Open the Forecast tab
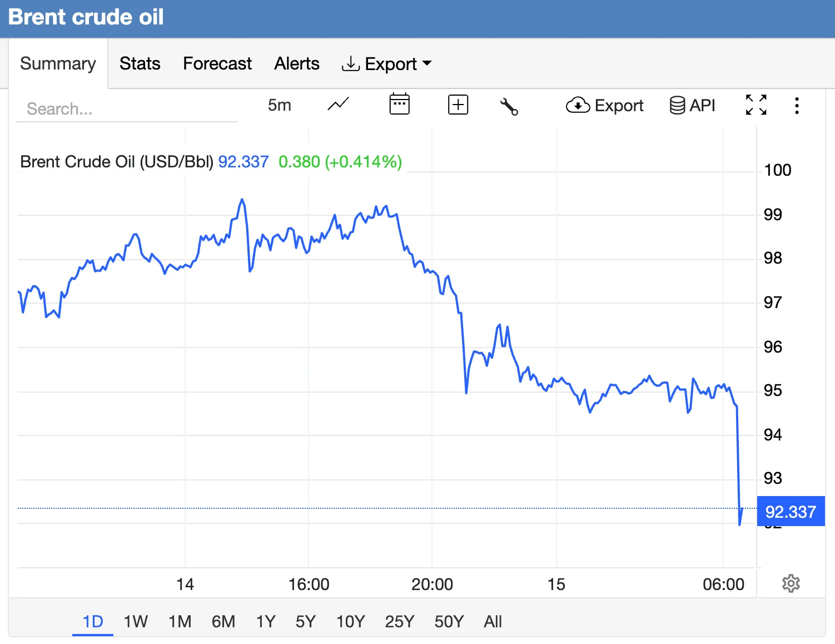This screenshot has width=835, height=644. point(217,63)
